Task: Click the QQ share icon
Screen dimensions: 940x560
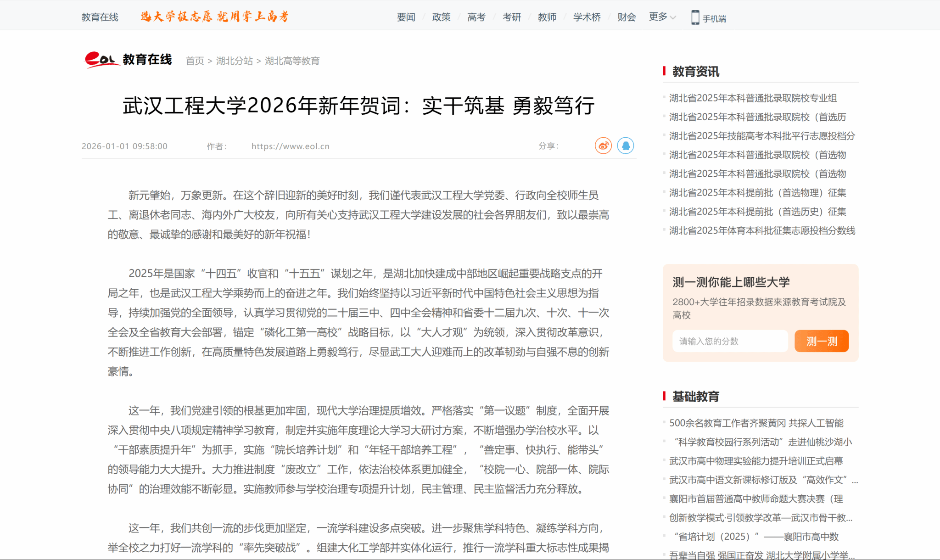Action: [x=625, y=146]
